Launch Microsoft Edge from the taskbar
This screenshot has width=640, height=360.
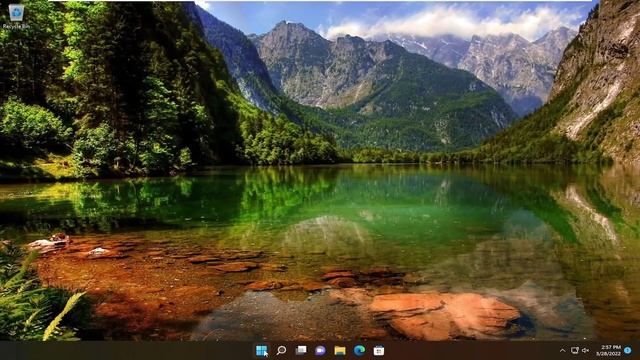[359, 350]
